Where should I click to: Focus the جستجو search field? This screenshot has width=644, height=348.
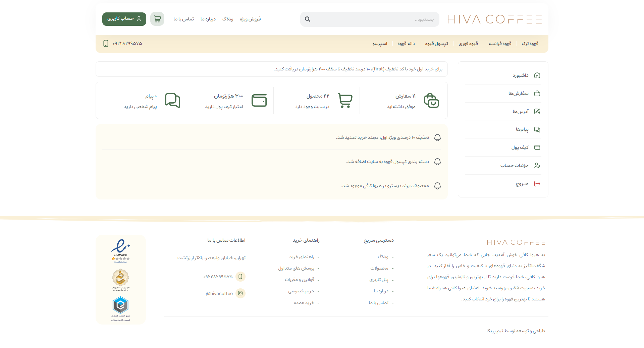pyautogui.click(x=370, y=19)
